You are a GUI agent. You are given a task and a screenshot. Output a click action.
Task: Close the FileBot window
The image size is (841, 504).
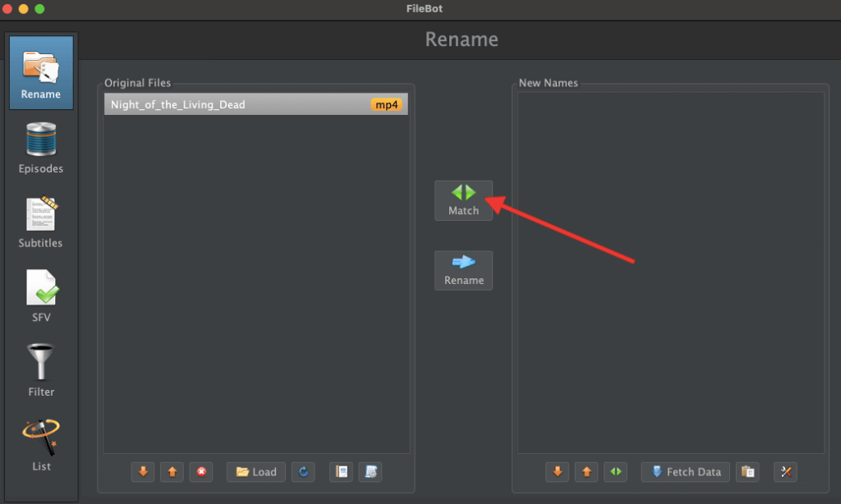point(7,8)
